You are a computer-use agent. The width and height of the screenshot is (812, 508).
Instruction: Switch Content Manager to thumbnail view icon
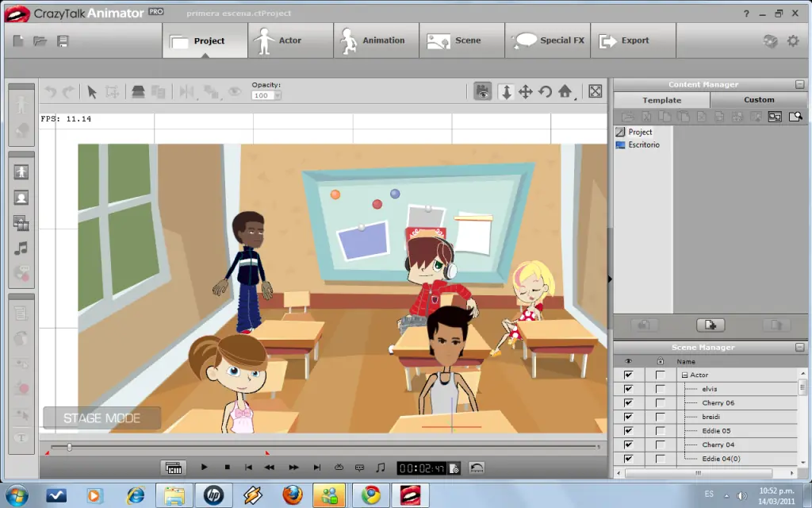pos(775,117)
